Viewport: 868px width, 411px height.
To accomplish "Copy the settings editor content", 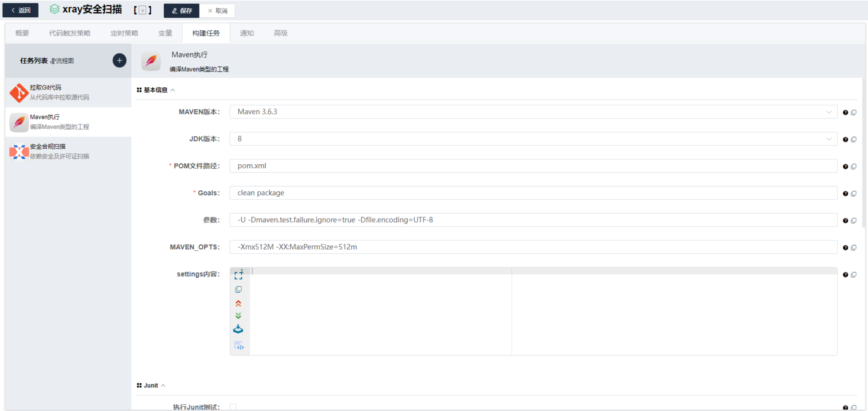I will (238, 289).
